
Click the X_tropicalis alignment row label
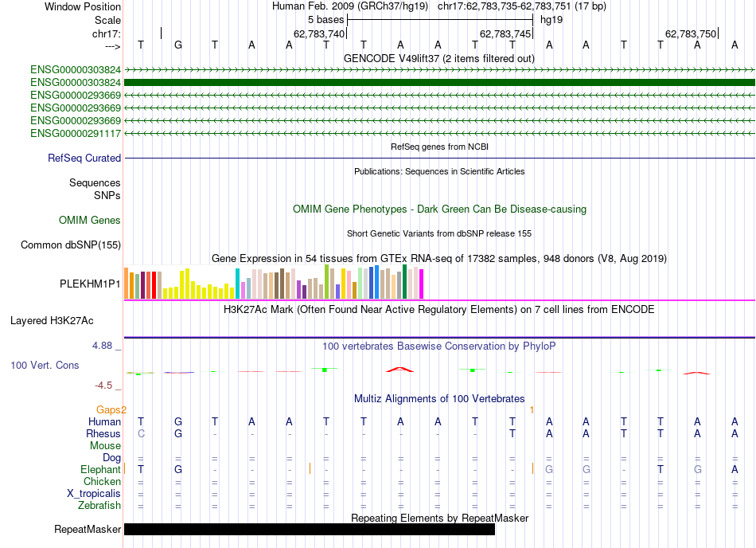coord(94,494)
